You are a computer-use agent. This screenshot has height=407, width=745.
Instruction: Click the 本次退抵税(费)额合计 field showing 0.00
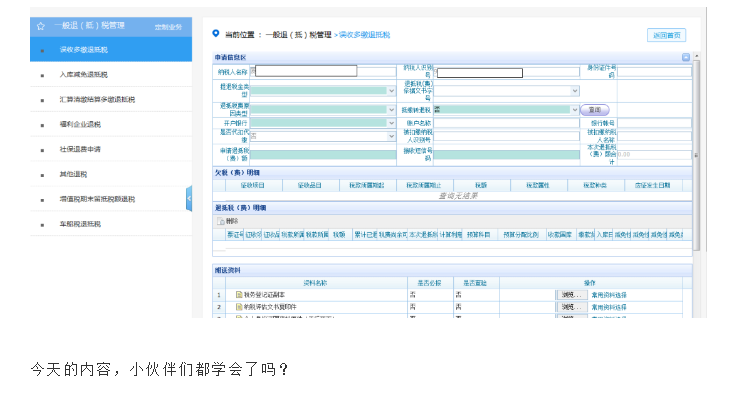(x=654, y=154)
